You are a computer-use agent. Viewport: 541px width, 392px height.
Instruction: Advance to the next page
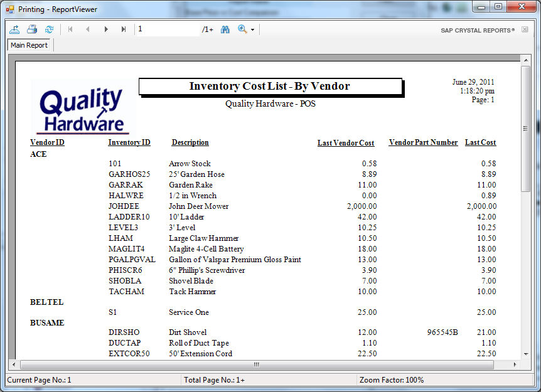coord(106,29)
